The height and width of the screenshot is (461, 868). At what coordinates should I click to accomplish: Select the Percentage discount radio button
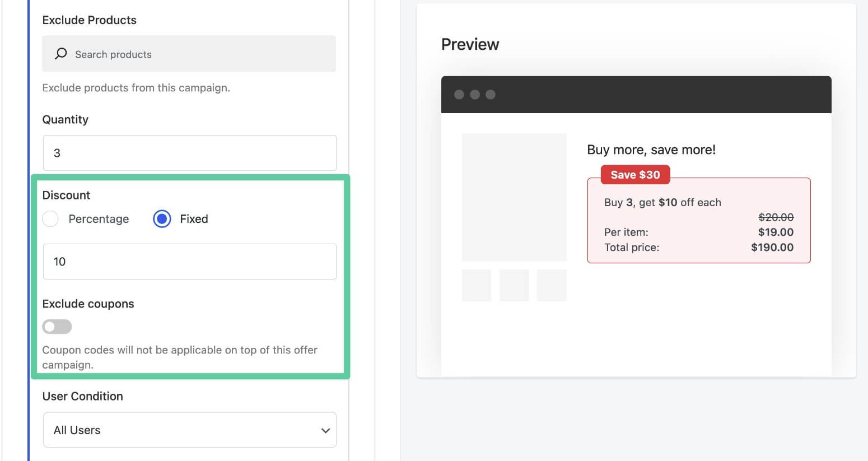tap(50, 219)
